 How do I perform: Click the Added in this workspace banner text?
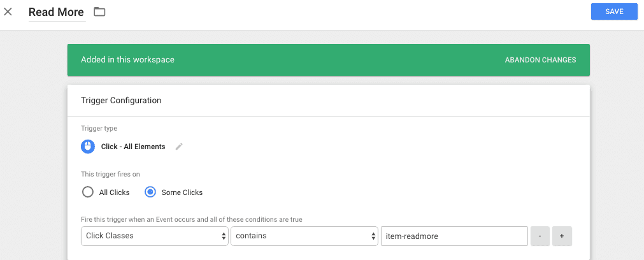127,60
